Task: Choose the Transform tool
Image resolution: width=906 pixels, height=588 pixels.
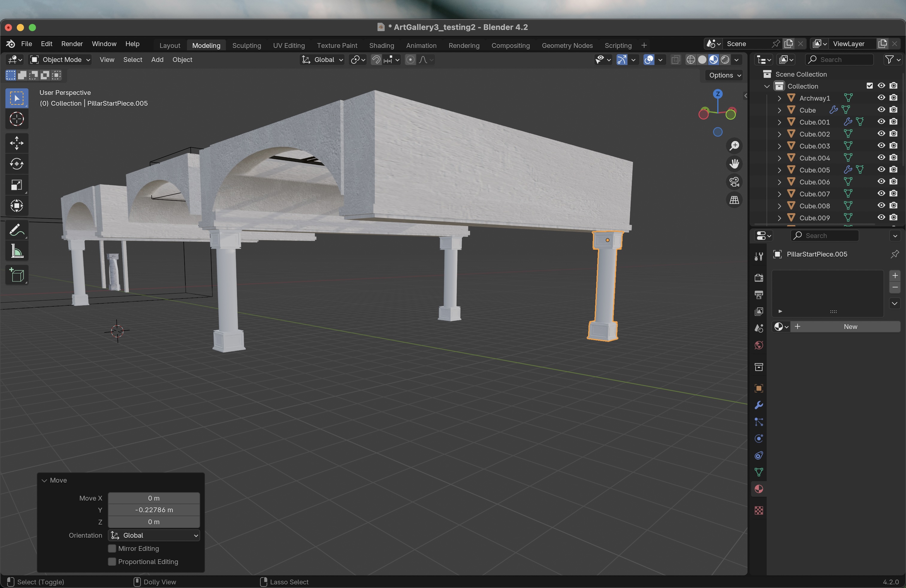Action: tap(17, 206)
